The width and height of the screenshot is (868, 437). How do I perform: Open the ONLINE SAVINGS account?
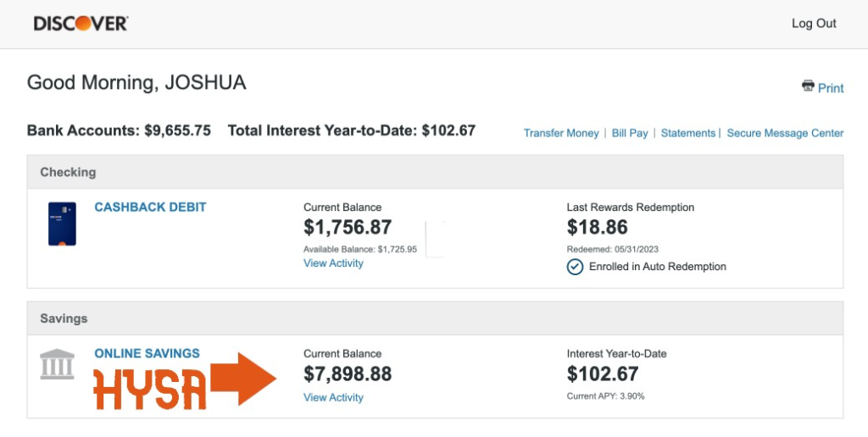point(147,353)
